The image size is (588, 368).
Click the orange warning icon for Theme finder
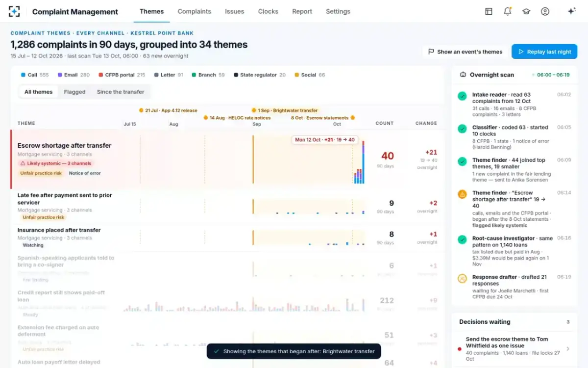[462, 194]
